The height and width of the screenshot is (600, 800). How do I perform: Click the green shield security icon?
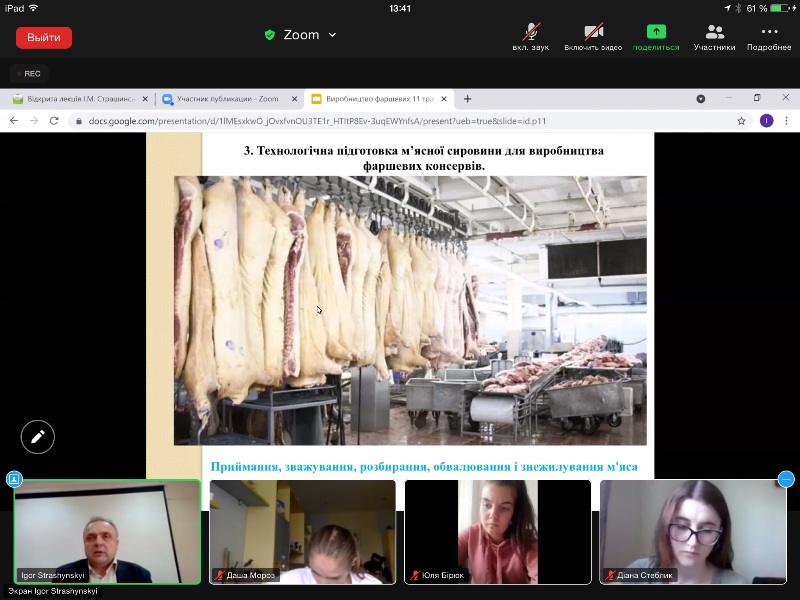coord(269,35)
